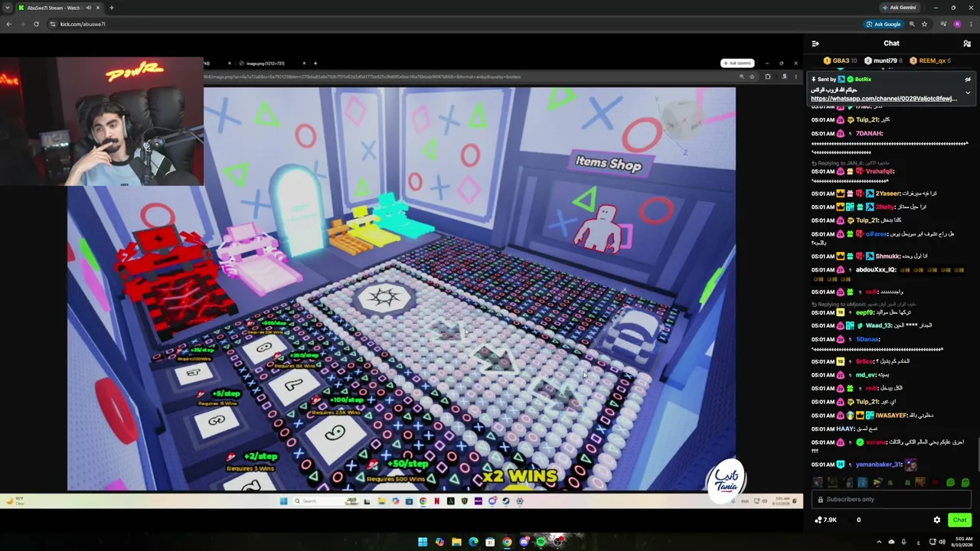Open the browser profile avatar
Viewport: 980px width, 551px height.
[957, 24]
